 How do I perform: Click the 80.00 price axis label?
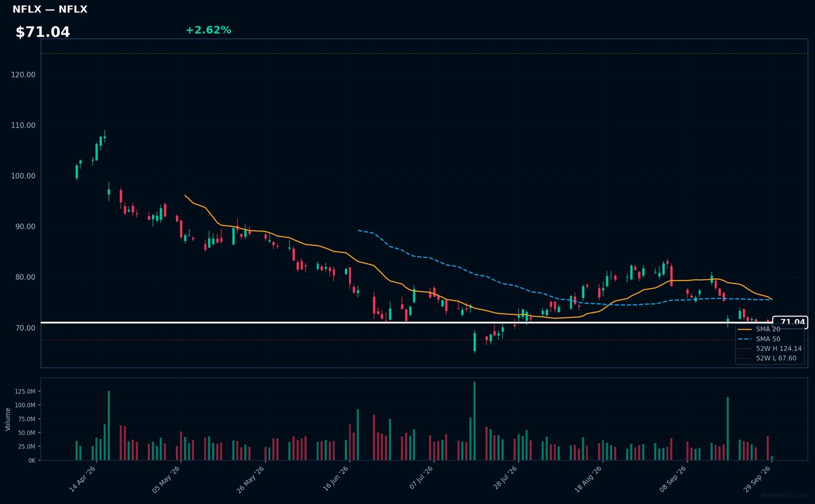pos(26,277)
